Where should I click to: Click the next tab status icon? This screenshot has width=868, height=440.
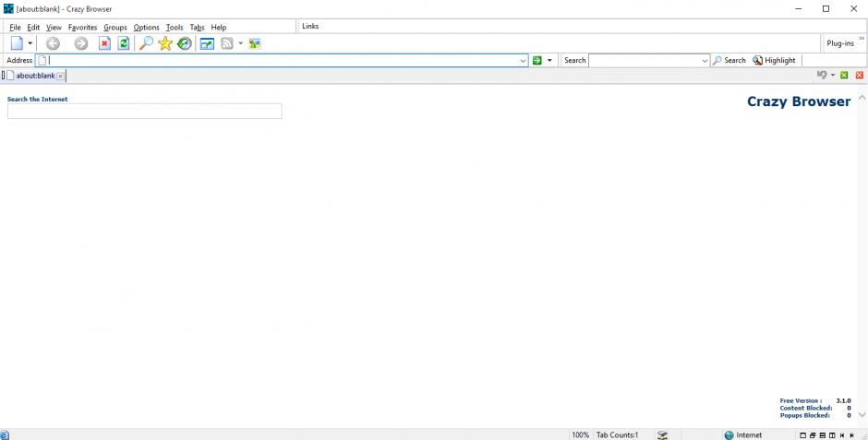tap(852, 435)
